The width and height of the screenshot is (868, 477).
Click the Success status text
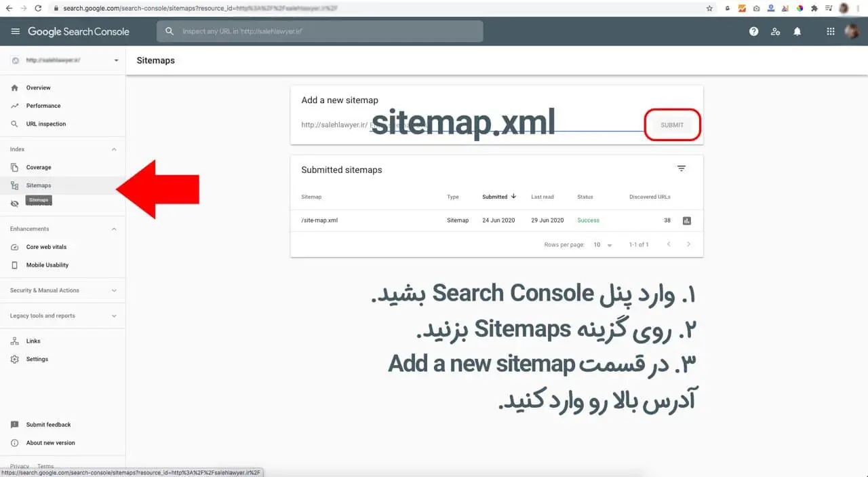588,221
